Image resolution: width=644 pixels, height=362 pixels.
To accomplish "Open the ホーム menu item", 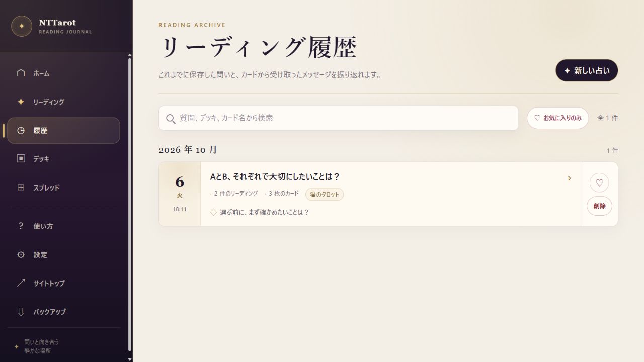I will point(63,73).
